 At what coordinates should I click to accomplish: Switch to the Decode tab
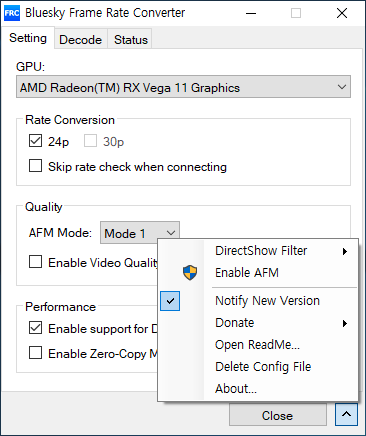[x=80, y=39]
